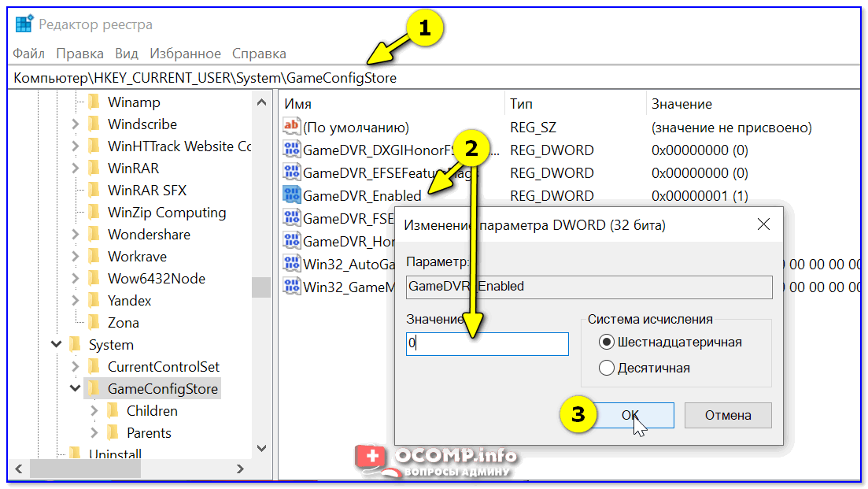Click tree horizontal scrollbar left arrow
The height and width of the screenshot is (489, 868).
tap(19, 469)
